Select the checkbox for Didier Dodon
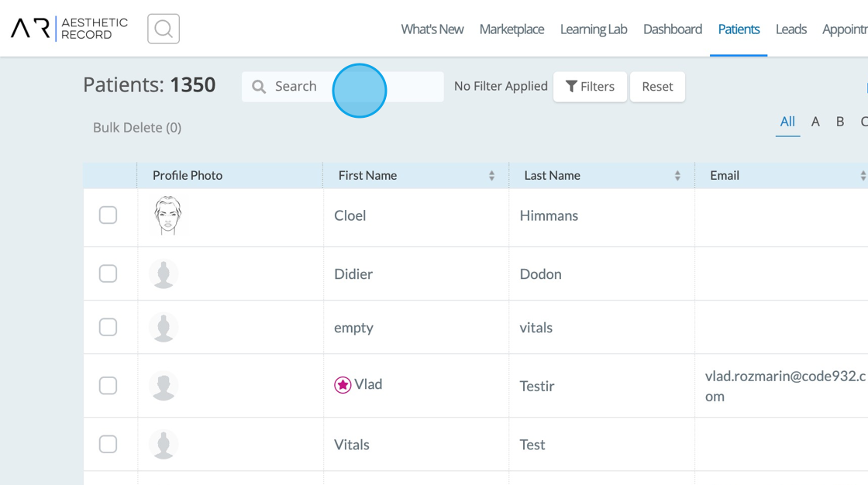868x485 pixels. pyautogui.click(x=108, y=274)
